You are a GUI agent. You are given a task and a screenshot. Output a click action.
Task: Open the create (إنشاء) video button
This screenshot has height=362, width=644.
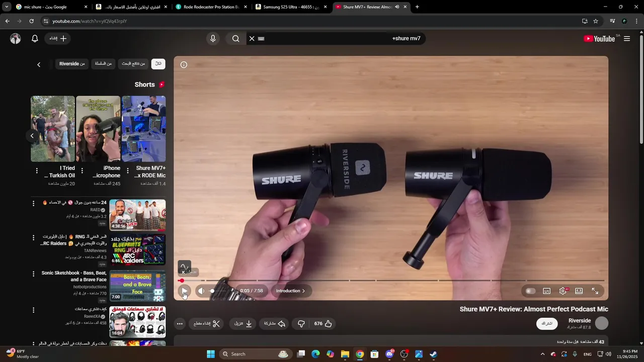click(58, 38)
